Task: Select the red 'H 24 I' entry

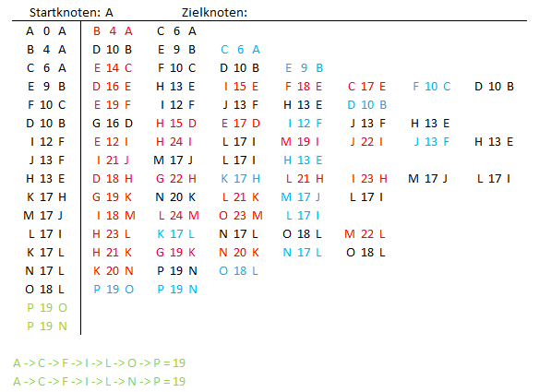Action: pos(174,142)
